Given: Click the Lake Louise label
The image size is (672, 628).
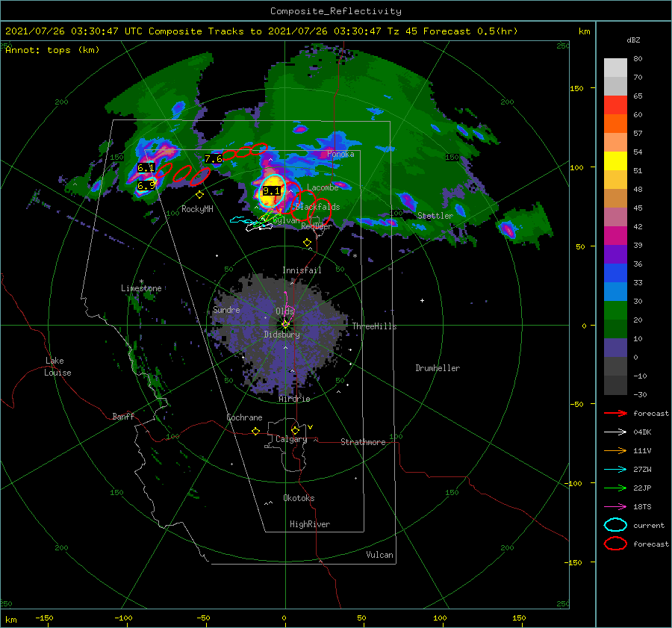Looking at the screenshot, I should (x=57, y=367).
